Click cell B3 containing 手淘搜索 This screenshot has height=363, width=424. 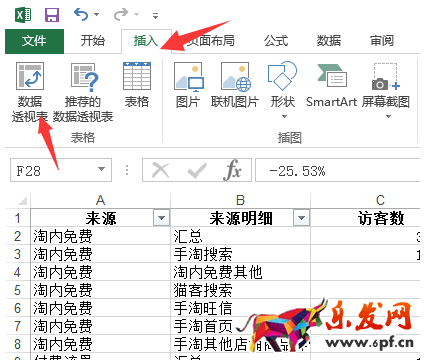pyautogui.click(x=240, y=254)
